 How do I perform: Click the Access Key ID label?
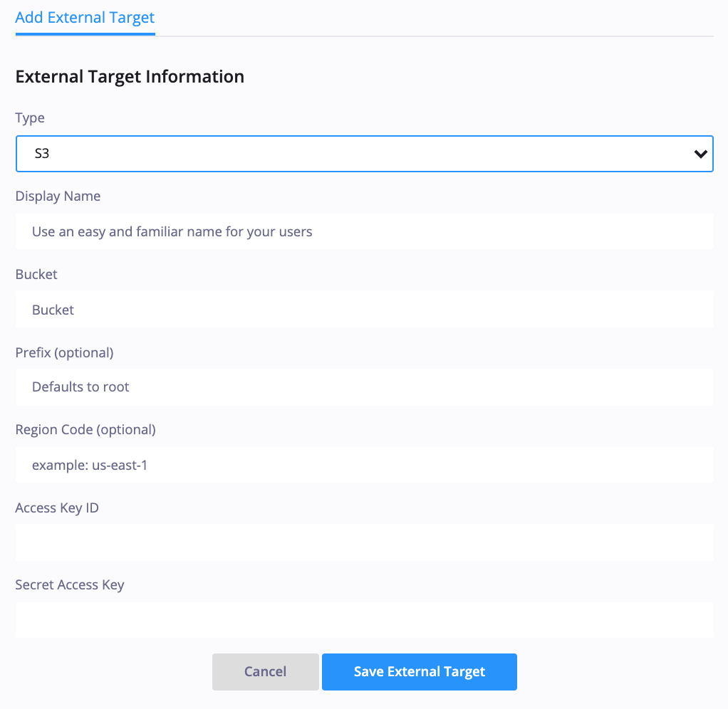[x=57, y=508]
